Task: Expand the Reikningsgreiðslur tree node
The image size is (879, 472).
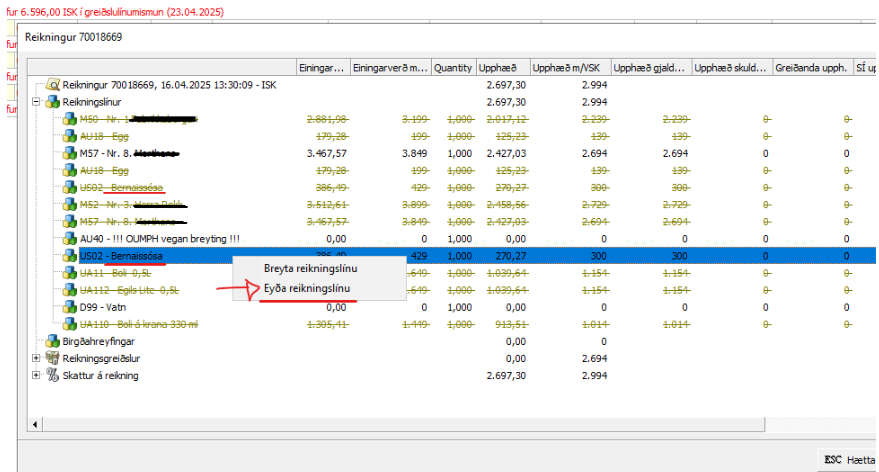Action: coord(37,358)
